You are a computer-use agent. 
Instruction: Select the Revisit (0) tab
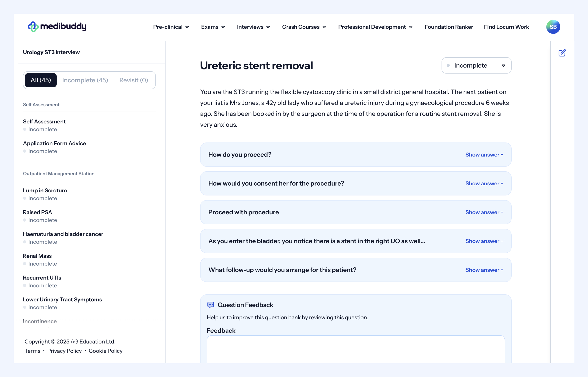coord(134,80)
